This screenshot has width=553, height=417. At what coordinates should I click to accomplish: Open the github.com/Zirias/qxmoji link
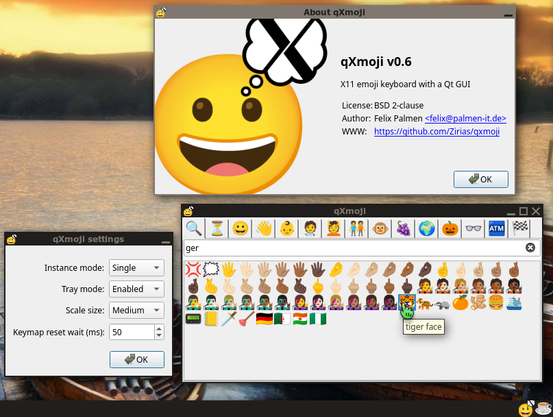437,131
